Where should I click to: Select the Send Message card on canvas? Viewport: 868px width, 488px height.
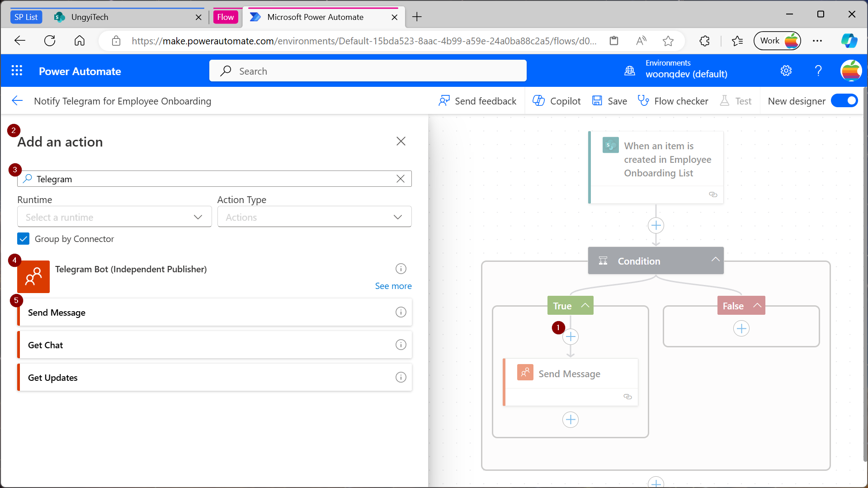pyautogui.click(x=570, y=382)
